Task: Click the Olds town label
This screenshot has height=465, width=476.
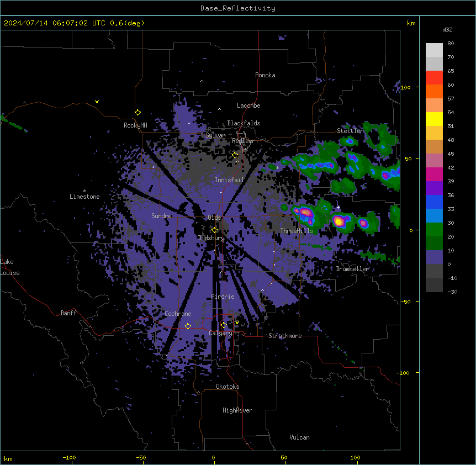Action: point(214,218)
